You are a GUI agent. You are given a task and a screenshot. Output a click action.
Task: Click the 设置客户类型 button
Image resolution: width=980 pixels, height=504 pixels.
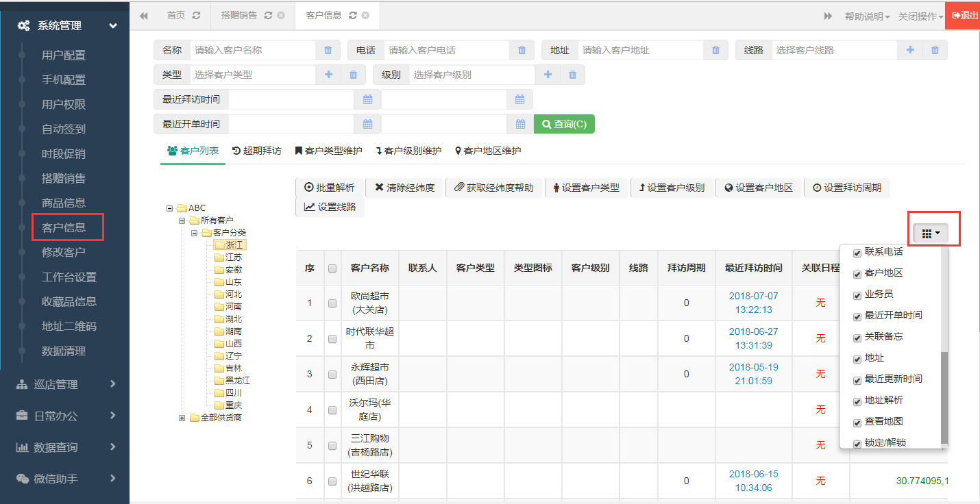coord(587,188)
